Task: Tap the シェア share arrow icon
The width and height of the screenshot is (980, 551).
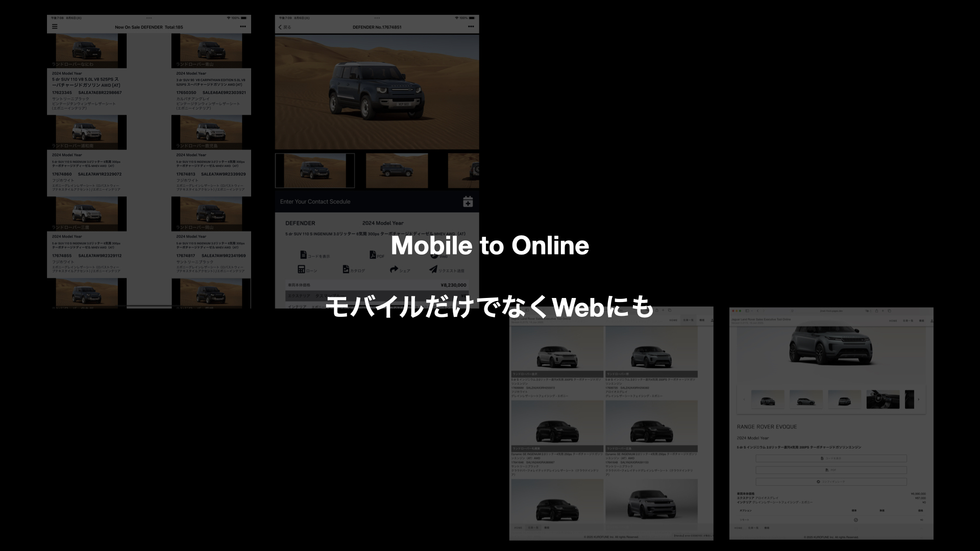Action: (x=394, y=269)
